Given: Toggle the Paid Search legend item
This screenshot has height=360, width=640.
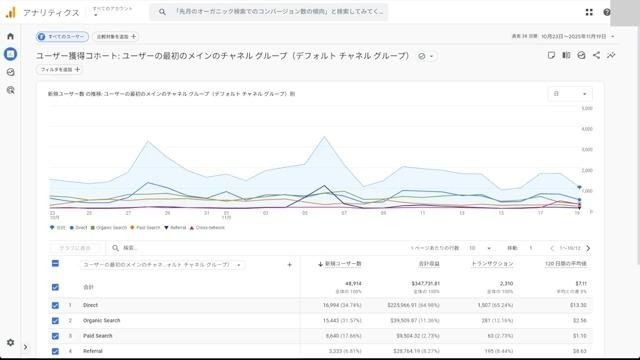Looking at the screenshot, I should coord(145,228).
